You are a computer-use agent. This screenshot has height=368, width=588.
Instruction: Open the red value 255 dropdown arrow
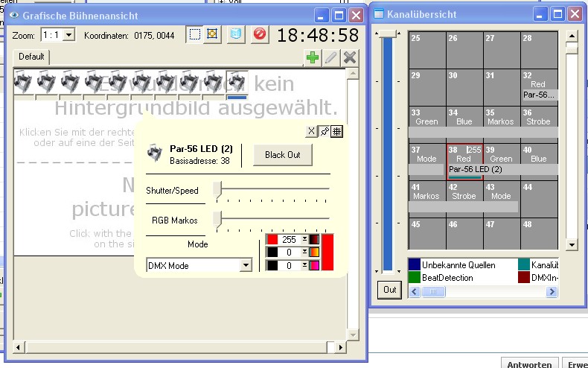coord(305,239)
